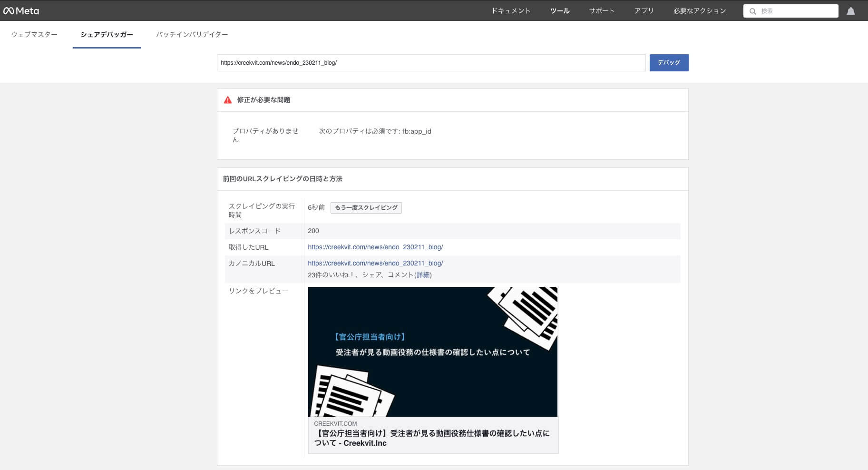Click the Meta logo in header
Viewport: 868px width, 470px height.
point(21,10)
